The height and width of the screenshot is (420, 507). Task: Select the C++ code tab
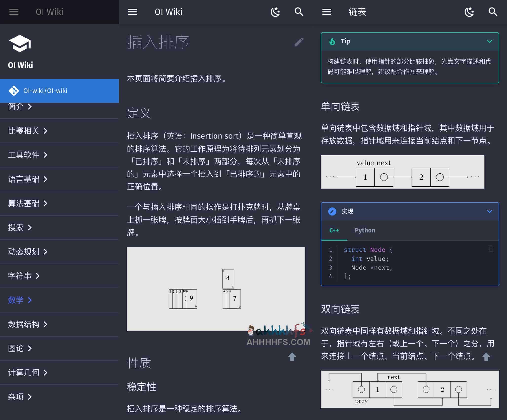[x=334, y=230]
